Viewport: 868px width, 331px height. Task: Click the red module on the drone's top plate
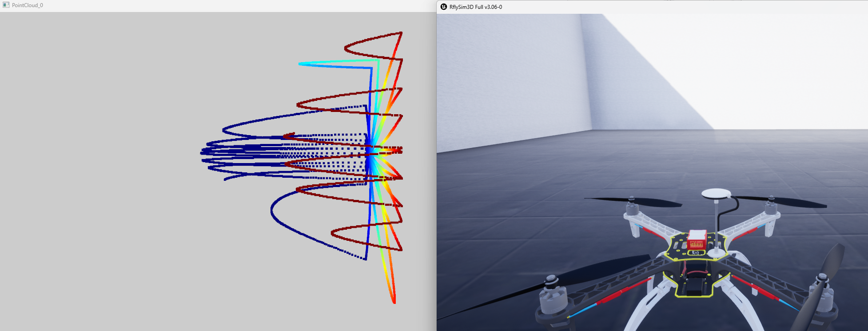tap(697, 239)
